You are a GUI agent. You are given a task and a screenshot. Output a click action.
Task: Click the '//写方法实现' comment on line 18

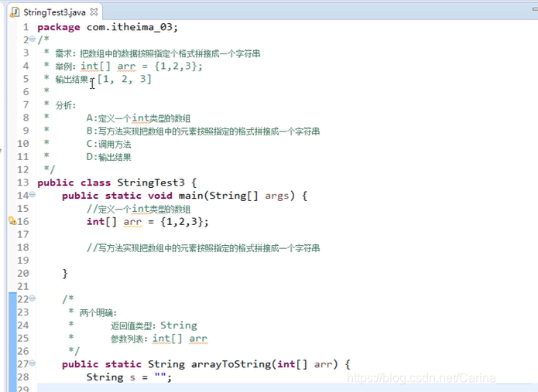(x=203, y=247)
